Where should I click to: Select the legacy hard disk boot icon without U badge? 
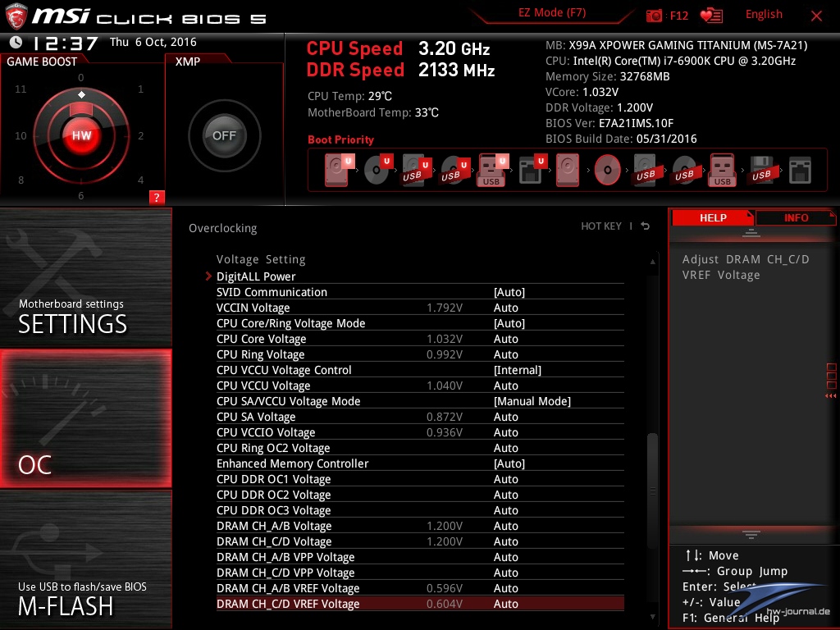pyautogui.click(x=568, y=170)
